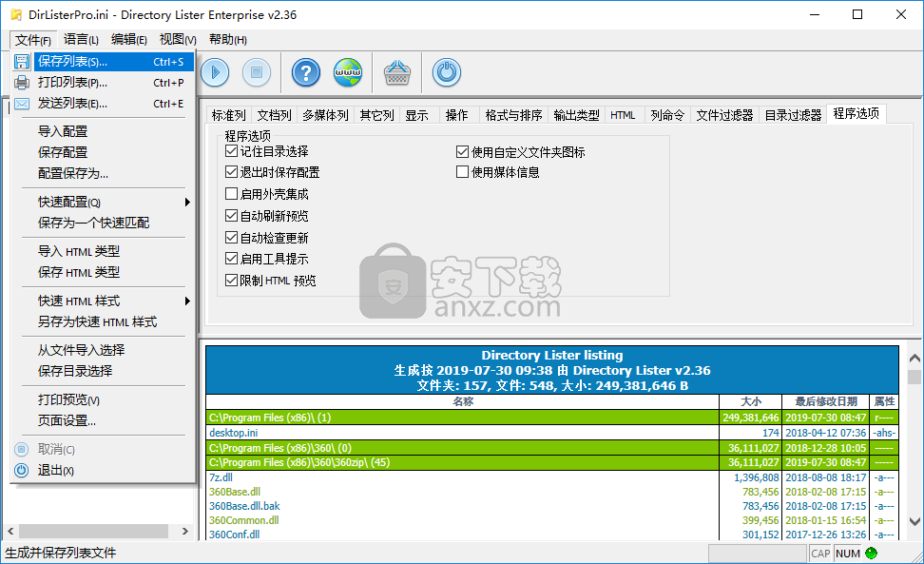Viewport: 924px width, 564px height.
Task: Switch to the 其它列 tab
Action: click(377, 115)
